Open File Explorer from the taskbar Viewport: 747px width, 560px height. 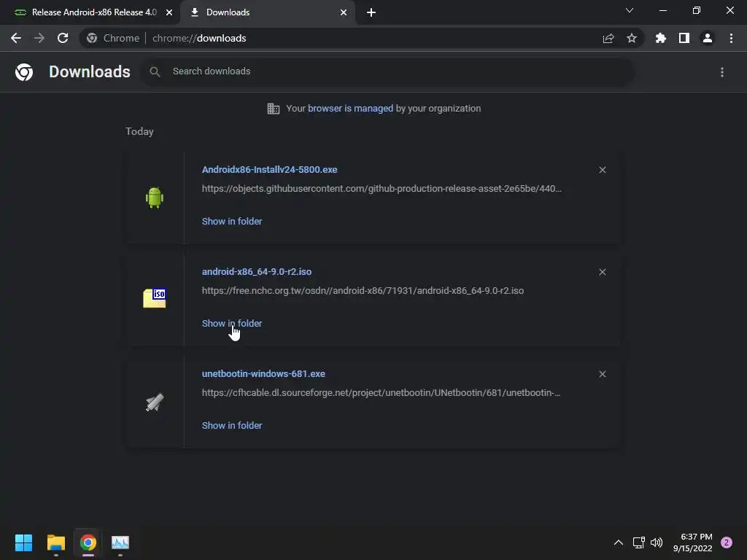(55, 542)
